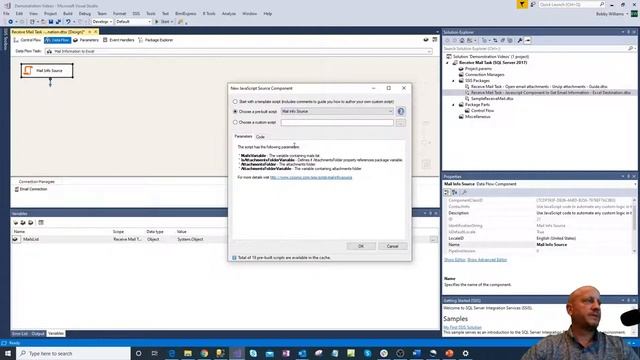
Task: Open the Event Handlers designer tab
Action: [x=118, y=40]
